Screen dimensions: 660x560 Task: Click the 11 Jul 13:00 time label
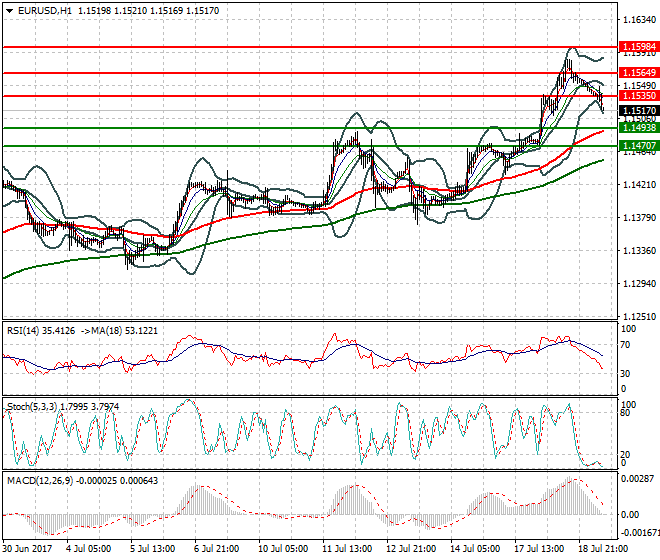coord(347,549)
